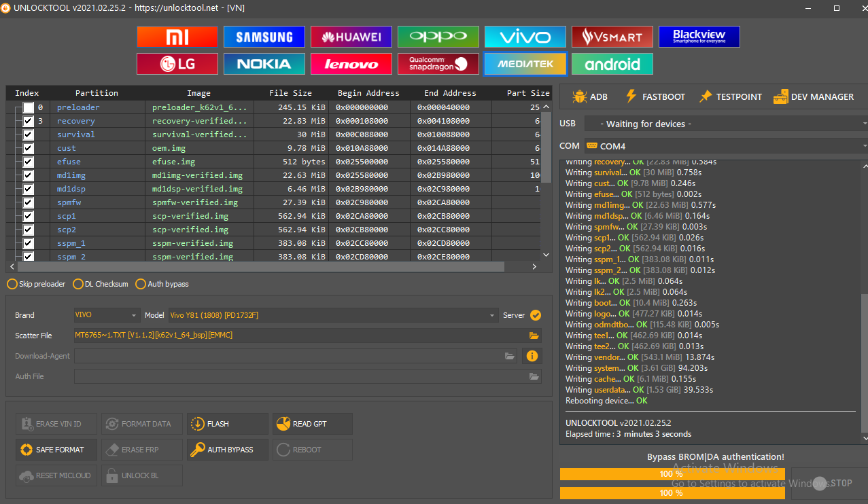Uncheck the recovery partition checkbox

28,121
